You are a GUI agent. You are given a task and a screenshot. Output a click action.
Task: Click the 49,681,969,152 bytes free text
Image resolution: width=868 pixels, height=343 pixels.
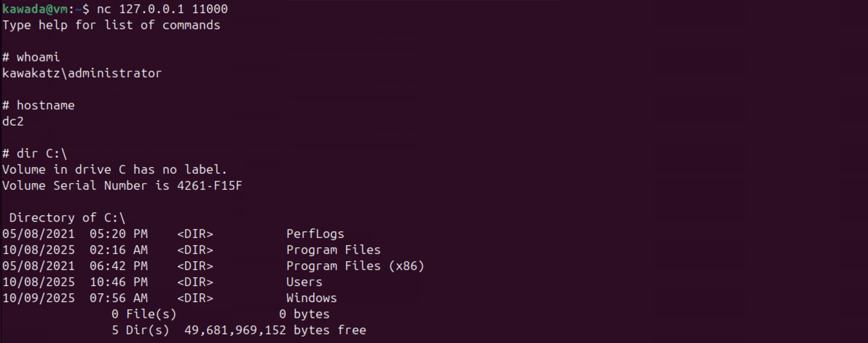coord(275,330)
